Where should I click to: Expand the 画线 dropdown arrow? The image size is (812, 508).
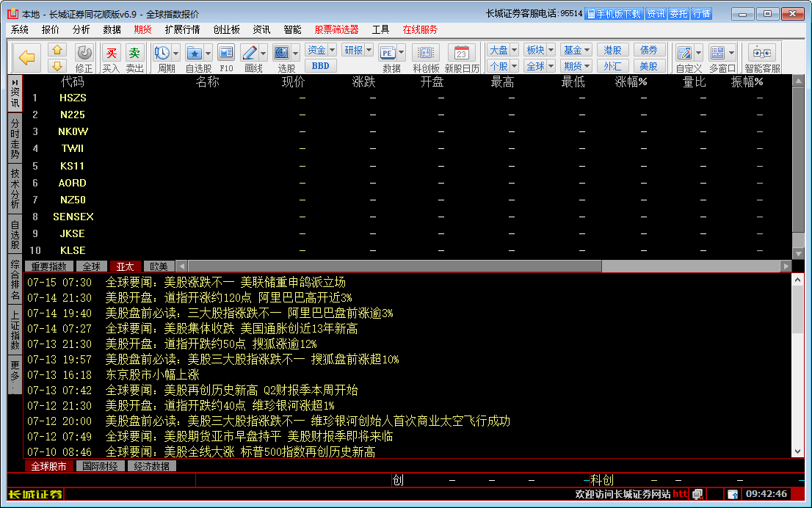click(x=263, y=53)
